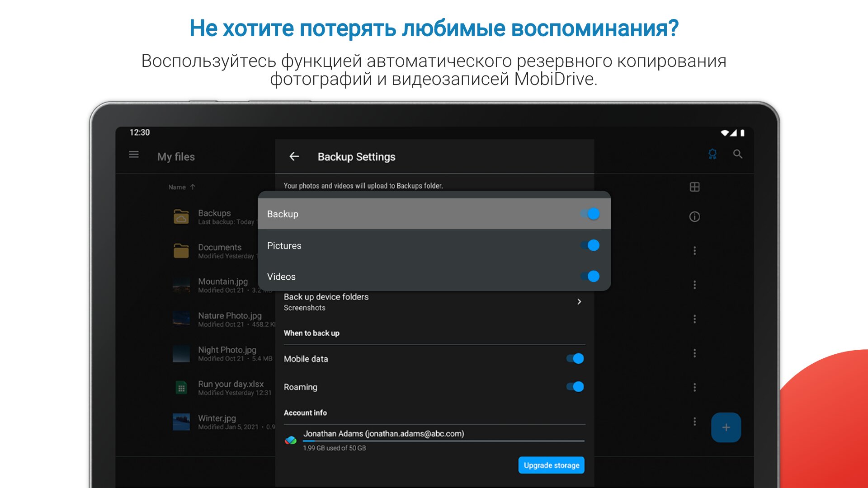Open more options for Winter.jpg

pos(694,422)
